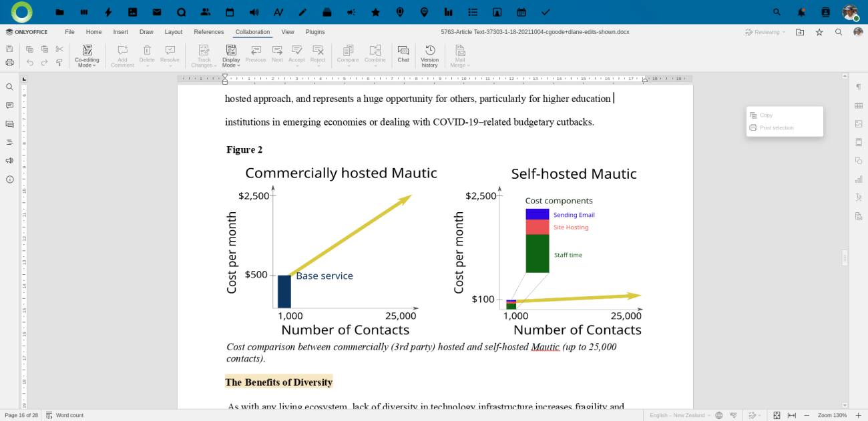Toggle the Fit to width button
The image size is (868, 421).
tap(792, 415)
